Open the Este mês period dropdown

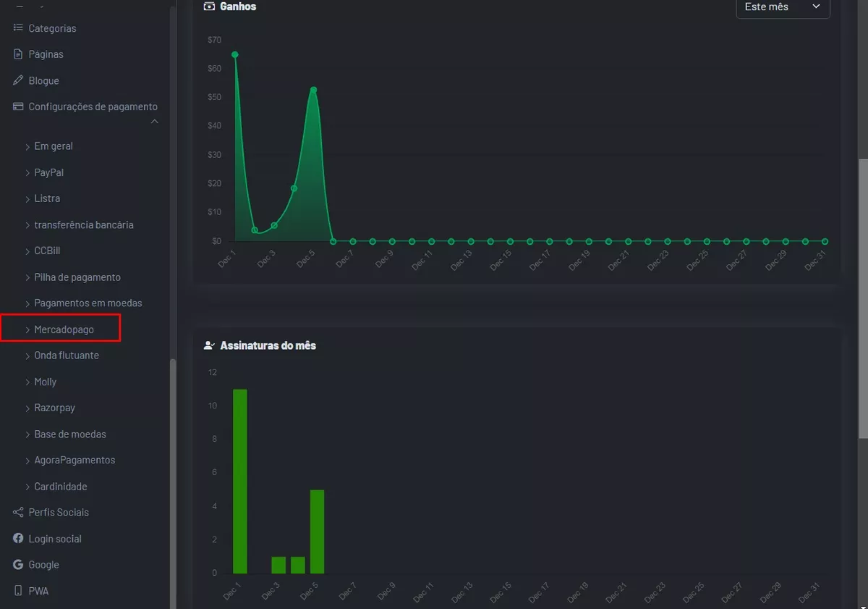coord(783,7)
